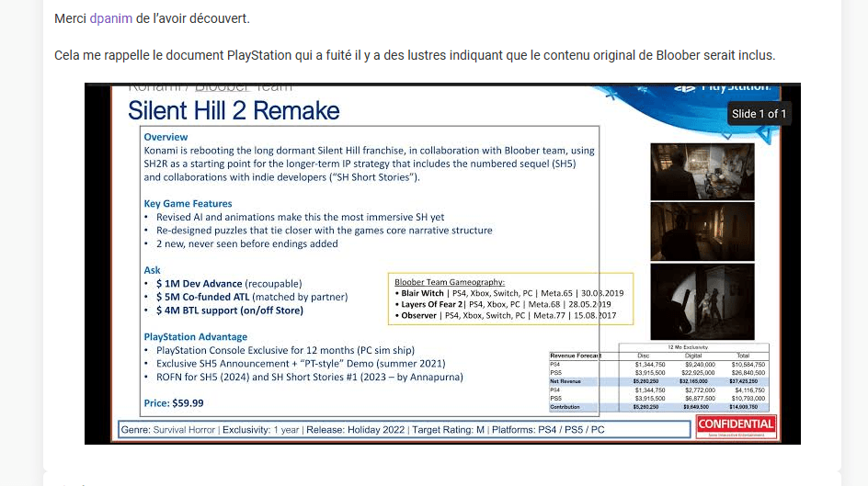Viewport: 868px width, 486px height.
Task: Open the middle game screenshot thumbnail
Action: point(702,232)
